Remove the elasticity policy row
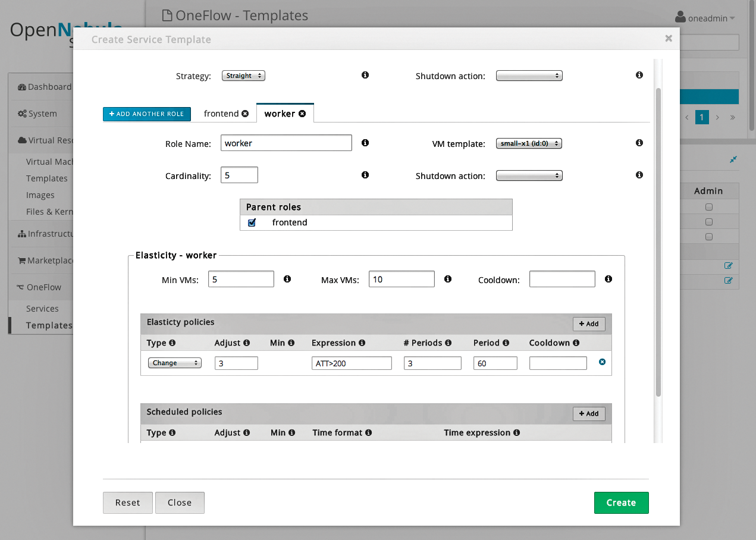 (x=602, y=362)
